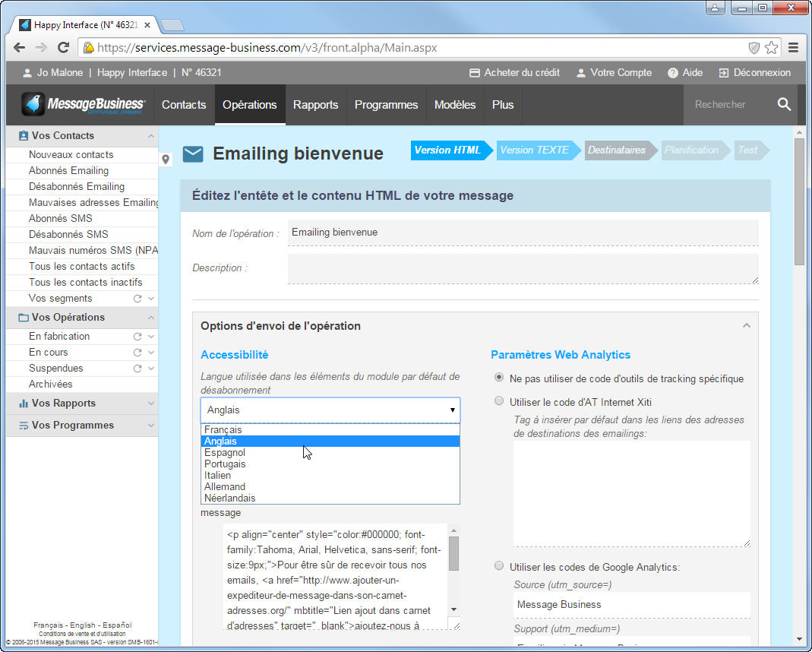Click the search magnifier icon
The height and width of the screenshot is (652, 812).
[784, 105]
